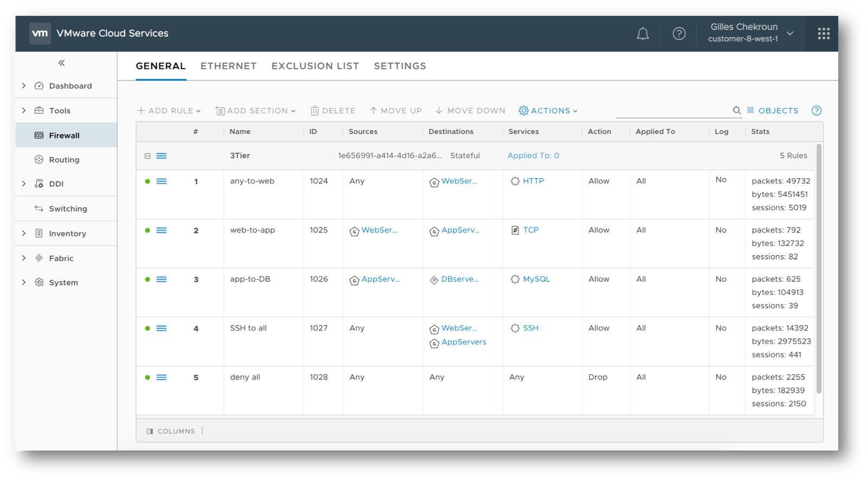
Task: Open the Actions dropdown menu
Action: [x=548, y=111]
